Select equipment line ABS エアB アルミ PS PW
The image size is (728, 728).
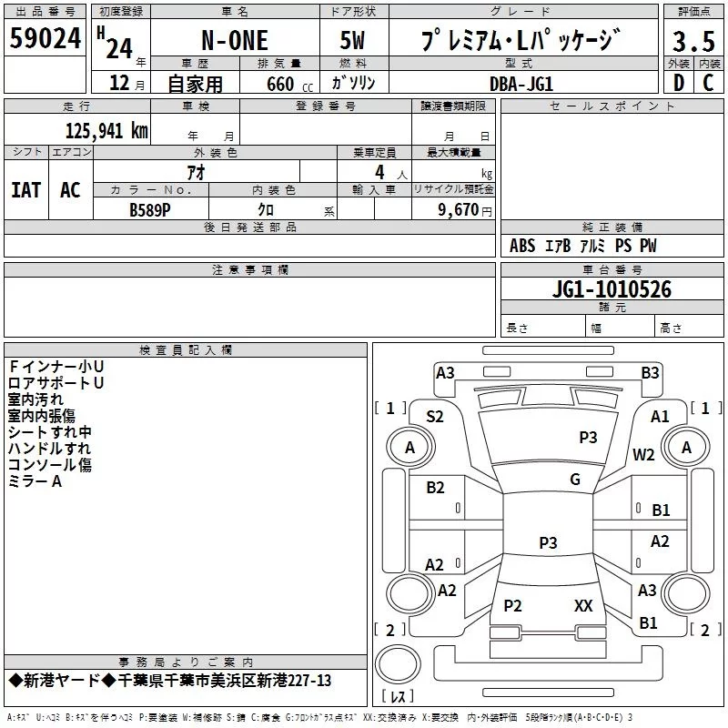click(582, 246)
